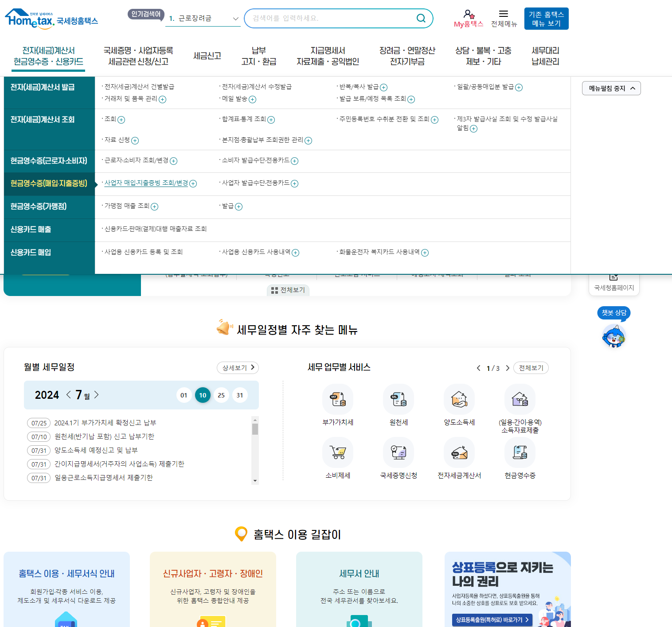Click the 국세청홈페이지 shortcut icon
This screenshot has height=627, width=672.
(x=614, y=277)
